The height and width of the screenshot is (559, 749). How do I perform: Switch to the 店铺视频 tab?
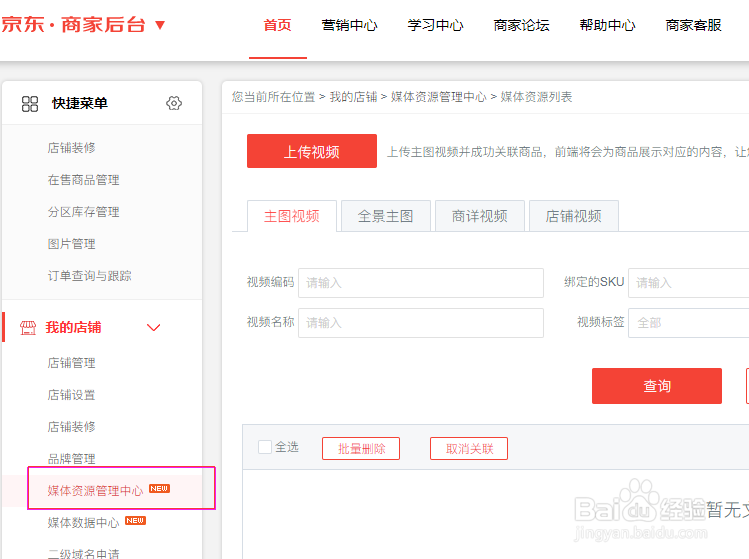coord(574,216)
